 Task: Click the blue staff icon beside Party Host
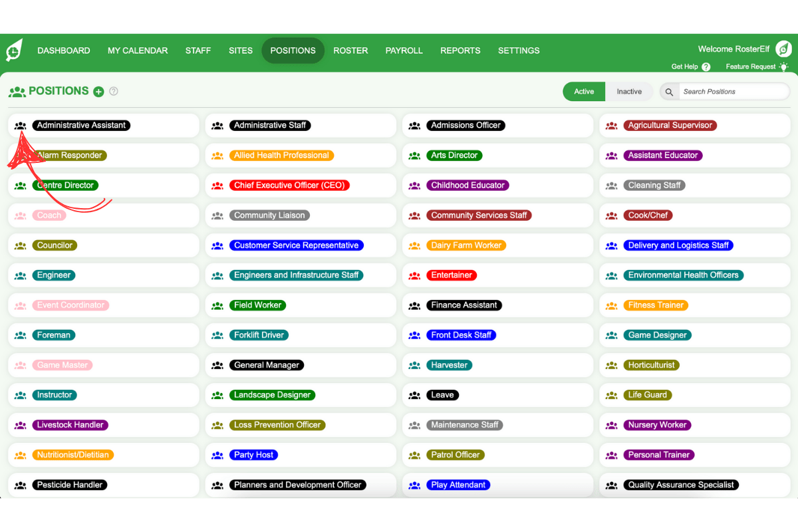[x=217, y=454]
